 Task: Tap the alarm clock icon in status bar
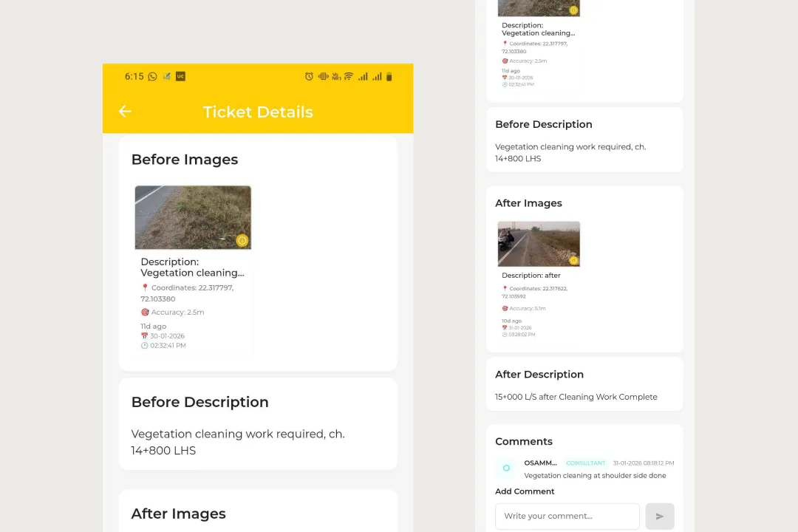[x=309, y=76]
